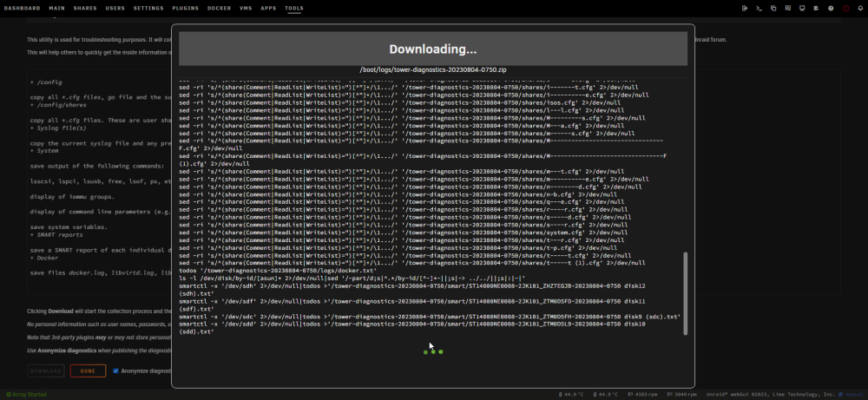868x400 pixels.
Task: Click the smartctl line for /dev/sdf
Action: pos(412,305)
